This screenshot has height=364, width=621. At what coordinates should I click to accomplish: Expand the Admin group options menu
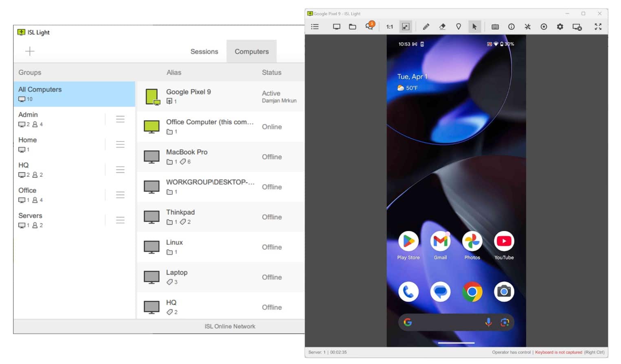pos(120,119)
